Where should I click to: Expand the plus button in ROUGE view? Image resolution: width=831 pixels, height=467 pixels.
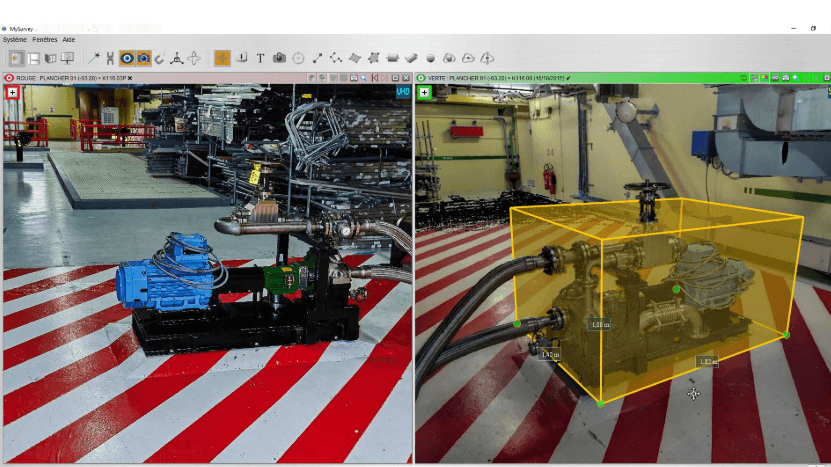pos(12,92)
